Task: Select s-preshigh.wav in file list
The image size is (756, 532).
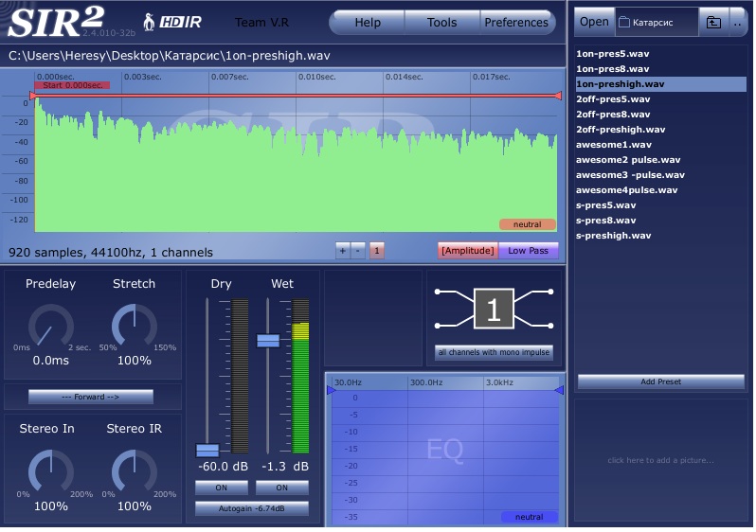Action: click(x=660, y=236)
